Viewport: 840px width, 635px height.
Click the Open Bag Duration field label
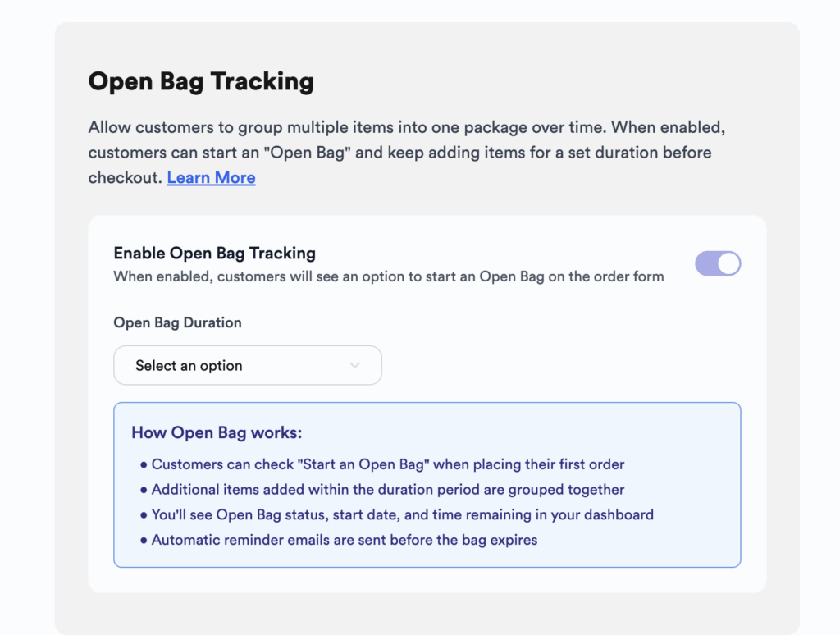click(x=177, y=322)
